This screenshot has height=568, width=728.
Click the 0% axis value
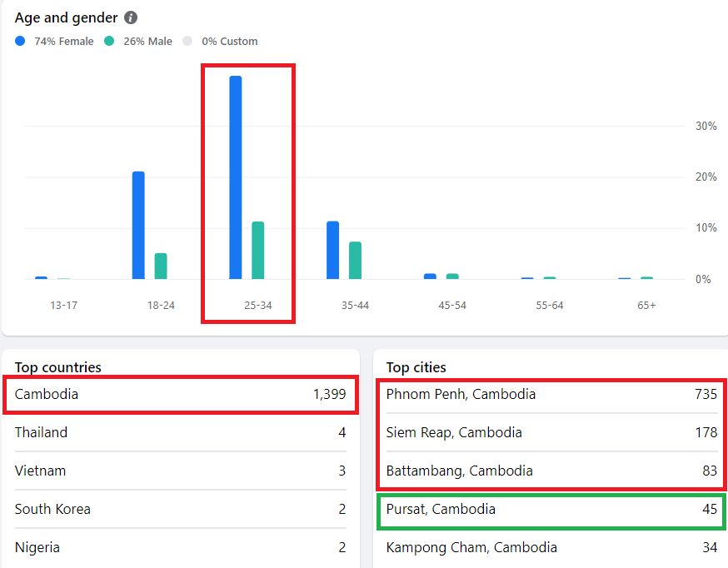click(703, 279)
